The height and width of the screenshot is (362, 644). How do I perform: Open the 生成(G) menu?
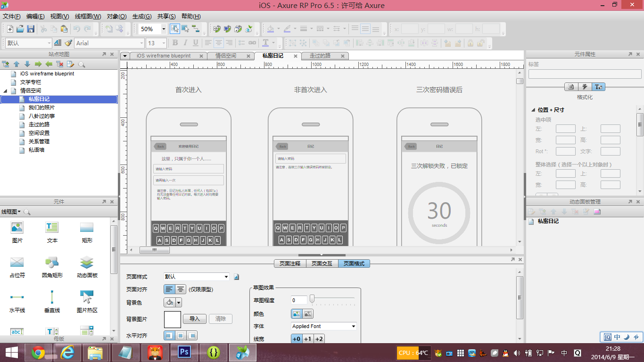[x=142, y=16]
